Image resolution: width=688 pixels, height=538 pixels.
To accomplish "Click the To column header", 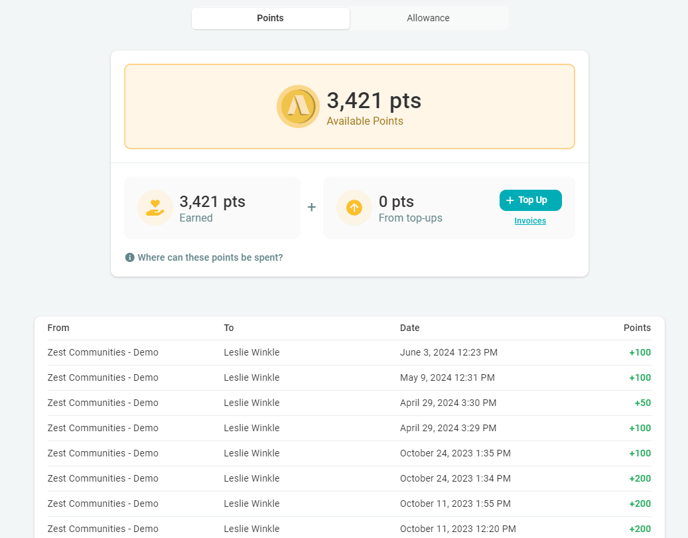I will [229, 328].
